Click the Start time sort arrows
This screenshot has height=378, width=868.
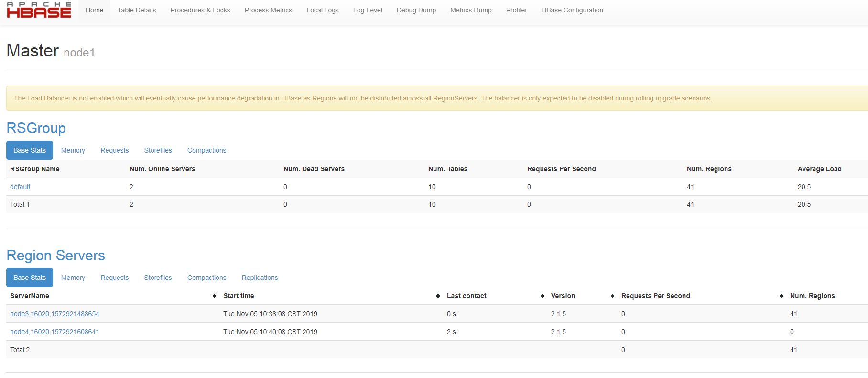tap(438, 296)
